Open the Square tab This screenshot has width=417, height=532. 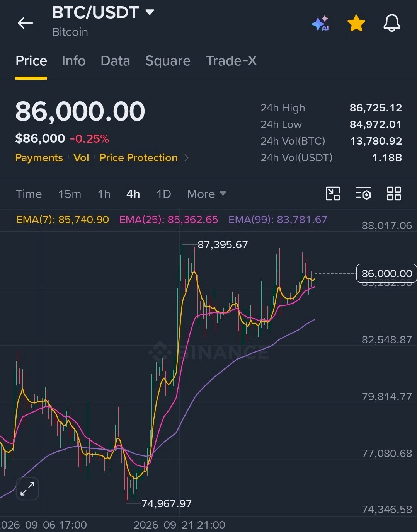168,61
